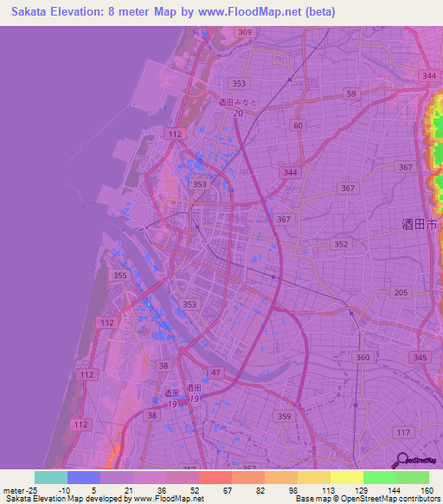Click the route 359 road shield
Viewport: 443px width, 504px height.
[285, 417]
